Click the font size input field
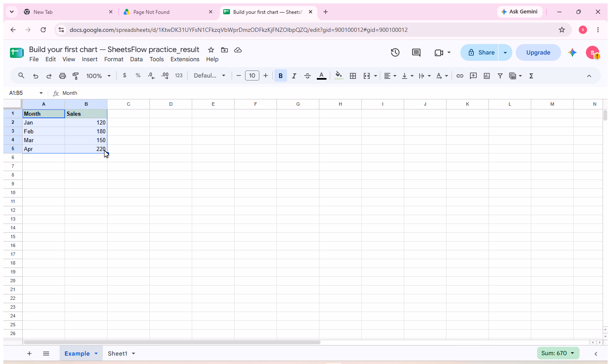Viewport: 611px width, 364px height. (x=252, y=76)
